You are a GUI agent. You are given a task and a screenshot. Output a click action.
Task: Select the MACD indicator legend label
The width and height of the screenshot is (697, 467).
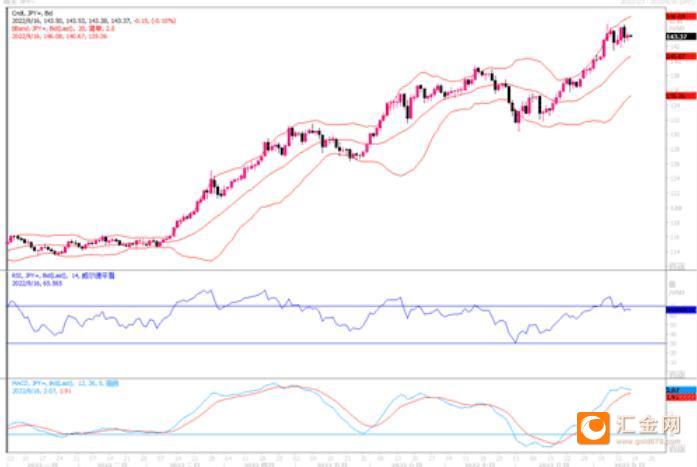(x=65, y=383)
